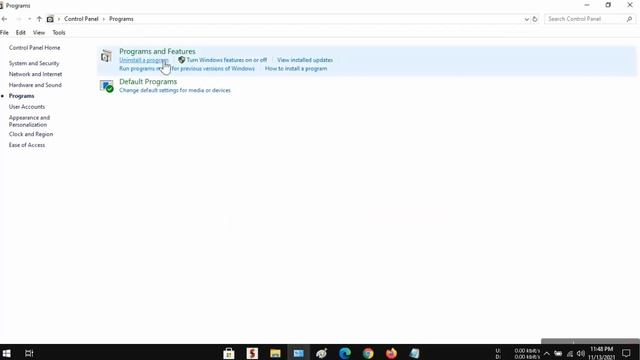This screenshot has height=360, width=640.
Task: Open the notepad-like app on taskbar
Action: point(414,353)
